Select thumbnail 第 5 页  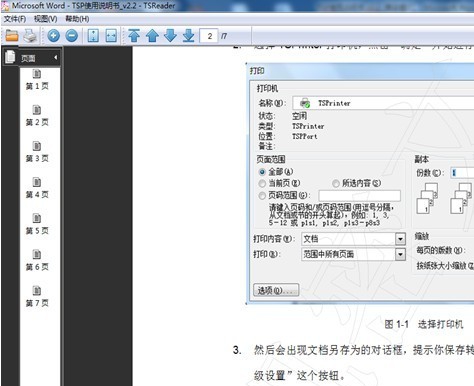[x=37, y=224]
